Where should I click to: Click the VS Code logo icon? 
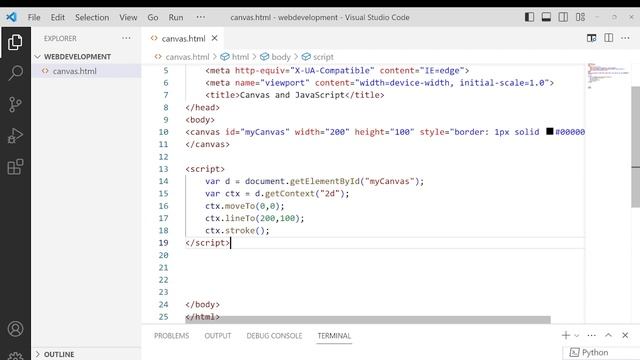tap(11, 17)
